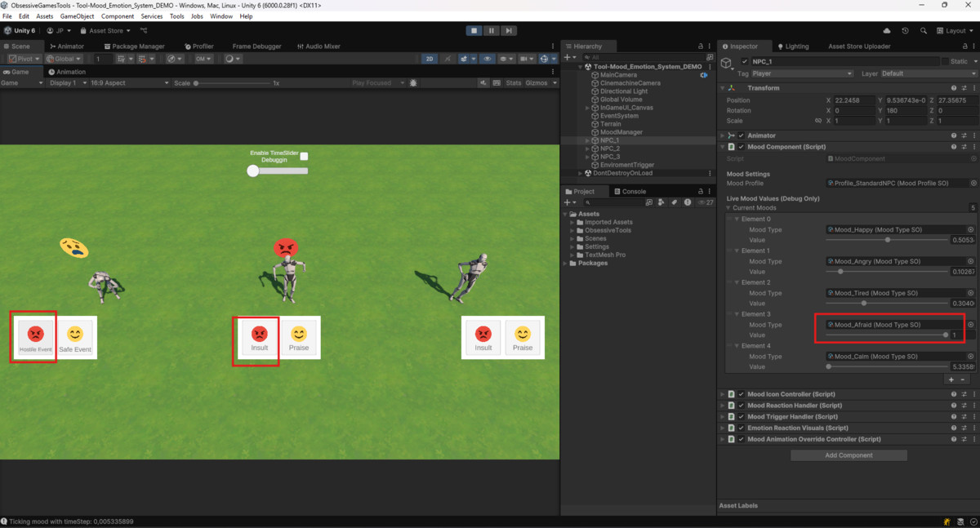Expand the ObsessiveTools folder in Project
The height and width of the screenshot is (528, 980).
coord(572,230)
